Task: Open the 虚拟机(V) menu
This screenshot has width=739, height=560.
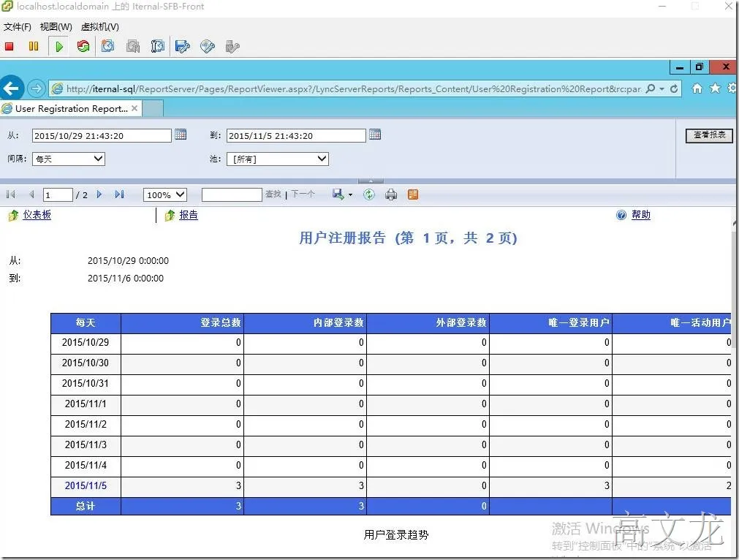Action: point(100,27)
